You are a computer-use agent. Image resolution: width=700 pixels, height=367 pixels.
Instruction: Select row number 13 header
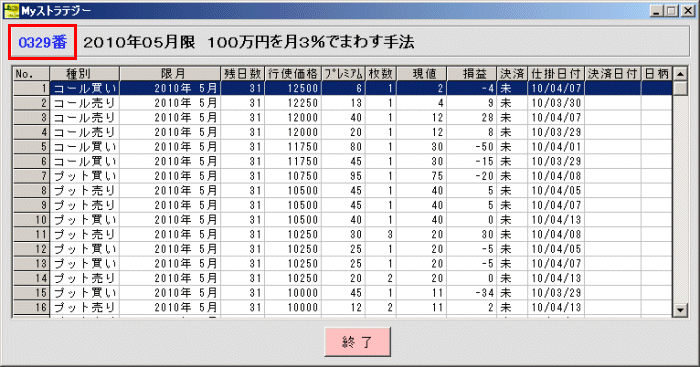coord(31,263)
